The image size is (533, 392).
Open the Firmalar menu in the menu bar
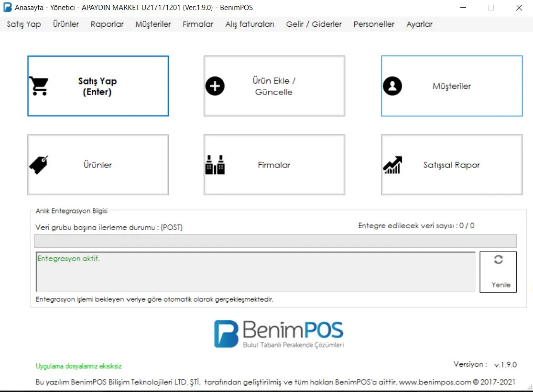tap(198, 24)
